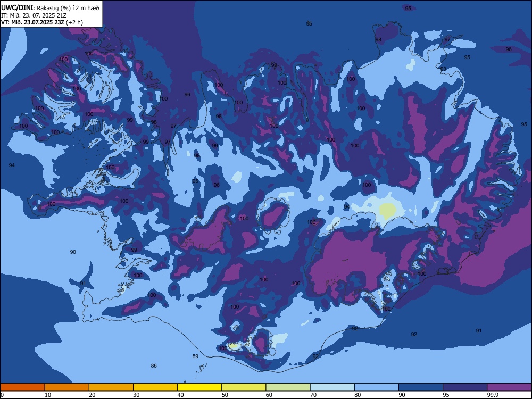Image resolution: width=532 pixels, height=399 pixels.
Task: Select the dark blue 90–95 legend swatch
Action: point(421,387)
